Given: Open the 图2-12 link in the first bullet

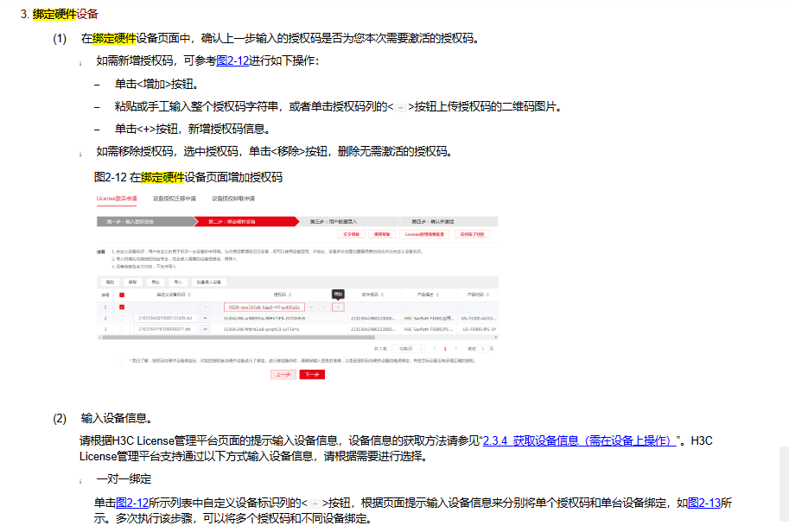Looking at the screenshot, I should click(232, 60).
